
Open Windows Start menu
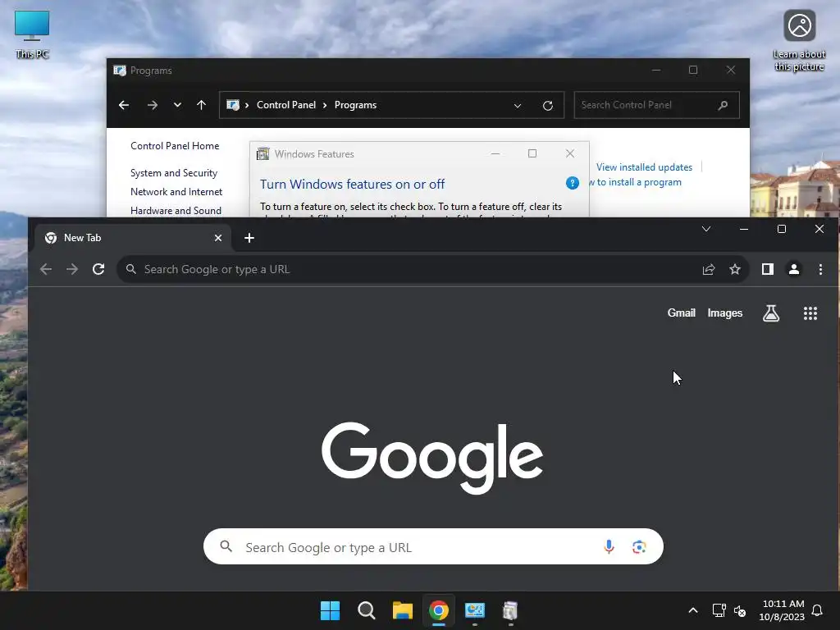[x=330, y=610]
